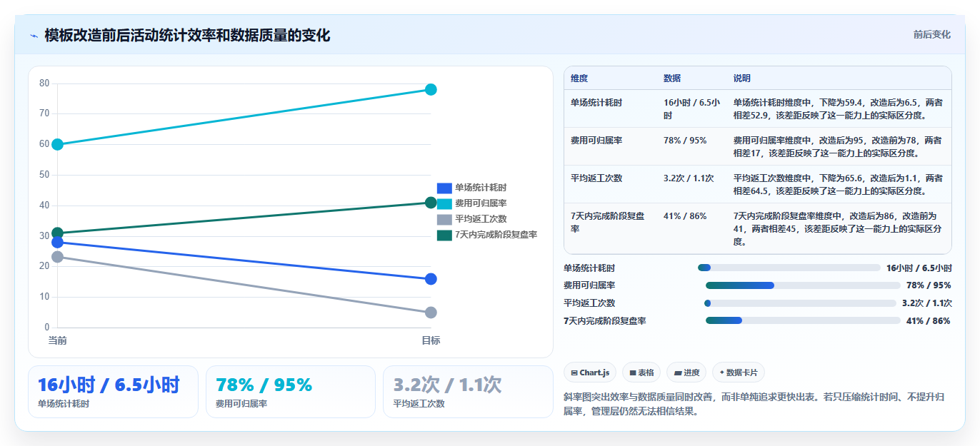Click the 平均返工次数 progress bar
Screen dimensions: 980x446
800,303
